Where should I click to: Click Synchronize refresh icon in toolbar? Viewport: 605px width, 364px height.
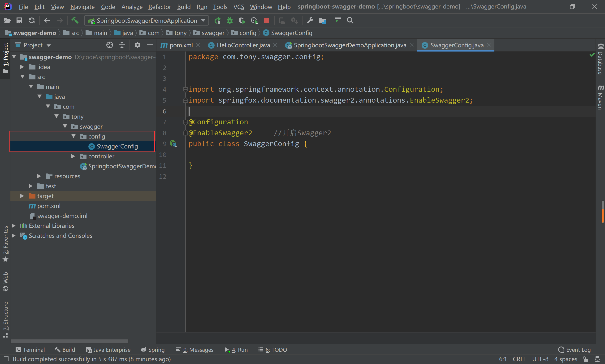(32, 20)
